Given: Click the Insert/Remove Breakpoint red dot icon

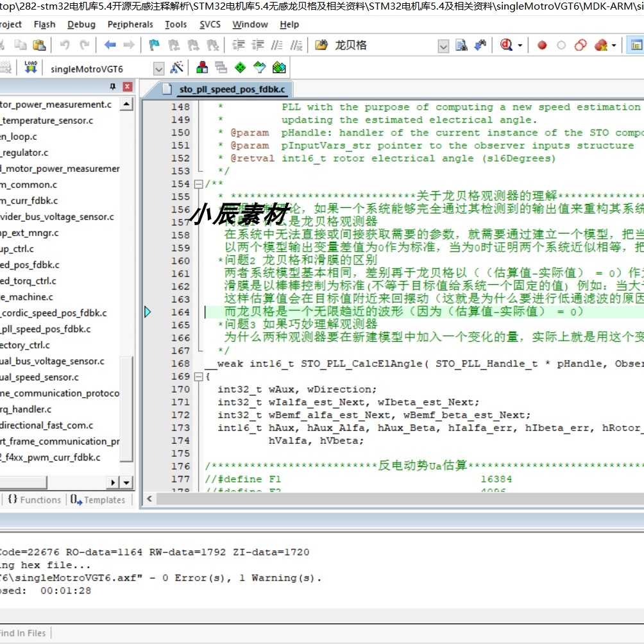Looking at the screenshot, I should click(542, 45).
